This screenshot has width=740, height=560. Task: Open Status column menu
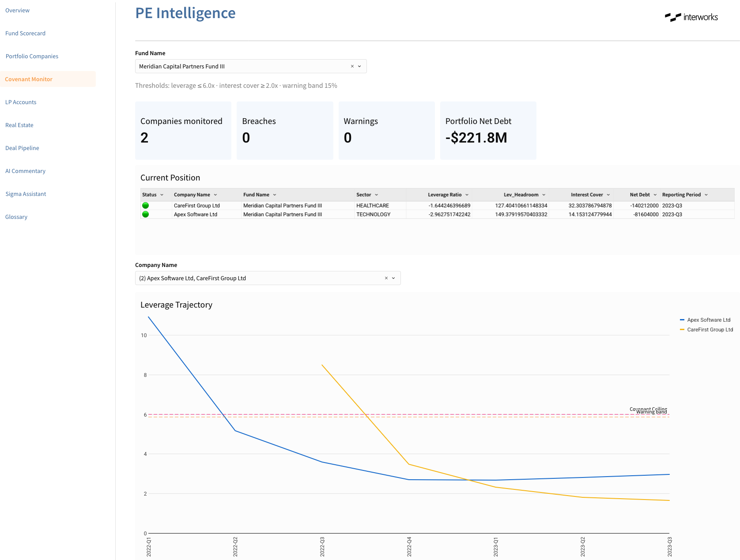pyautogui.click(x=162, y=195)
